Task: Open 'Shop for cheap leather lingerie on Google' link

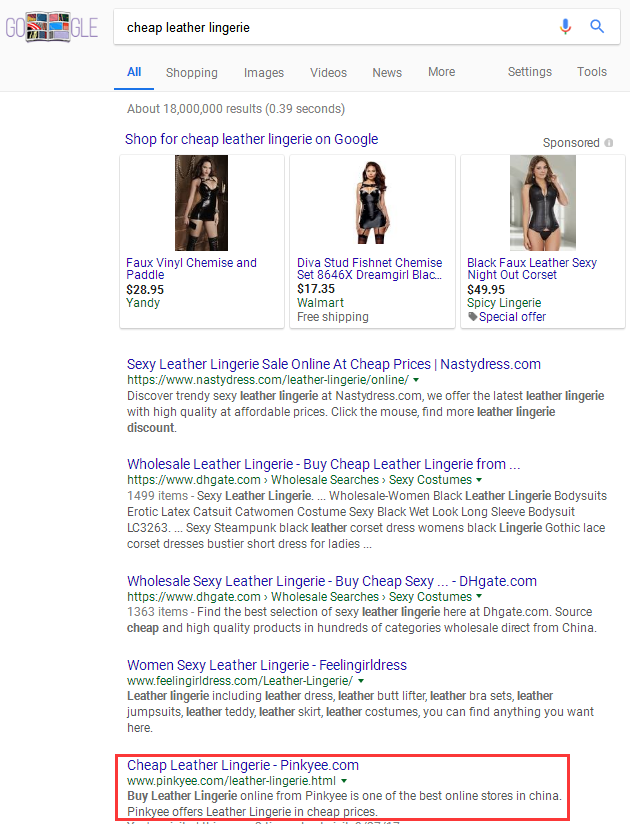Action: coord(251,139)
